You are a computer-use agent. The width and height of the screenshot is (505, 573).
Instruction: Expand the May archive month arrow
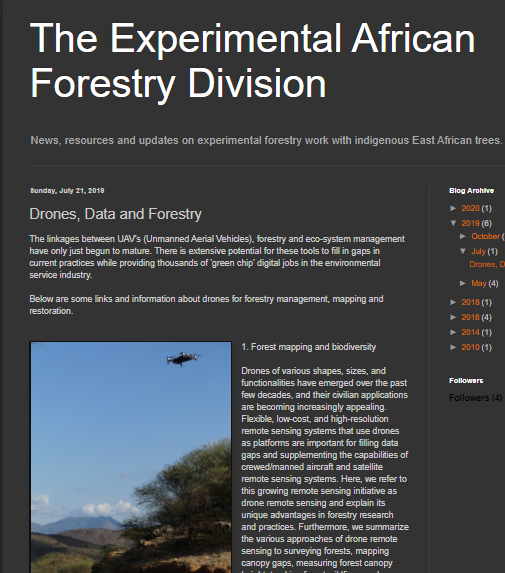click(x=463, y=283)
